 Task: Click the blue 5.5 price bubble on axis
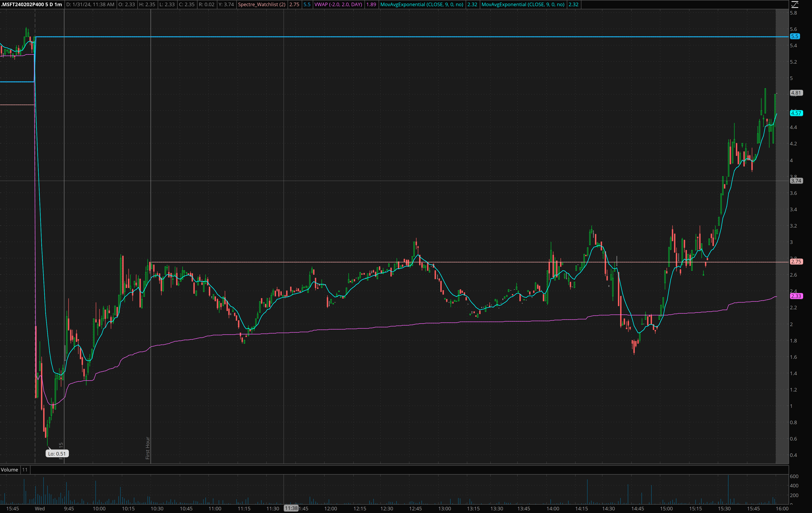pos(795,36)
